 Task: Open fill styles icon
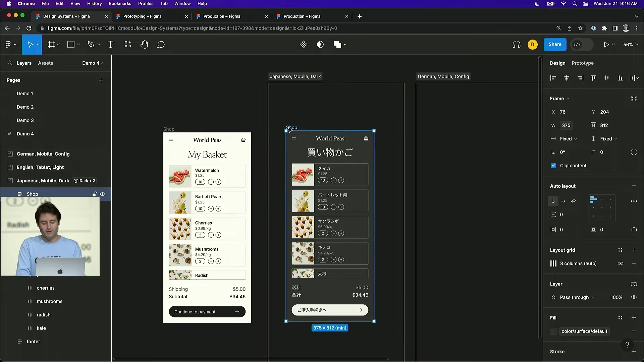620,318
